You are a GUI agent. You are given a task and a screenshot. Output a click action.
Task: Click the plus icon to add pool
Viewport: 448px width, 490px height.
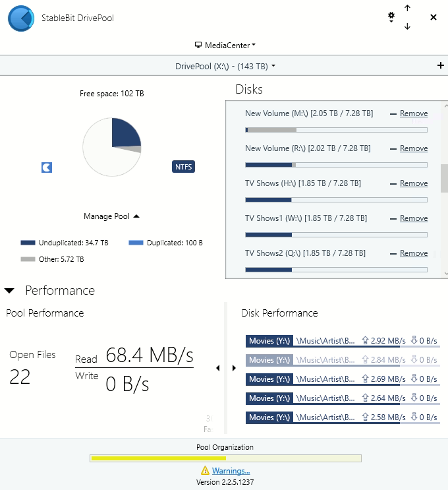[x=441, y=65]
